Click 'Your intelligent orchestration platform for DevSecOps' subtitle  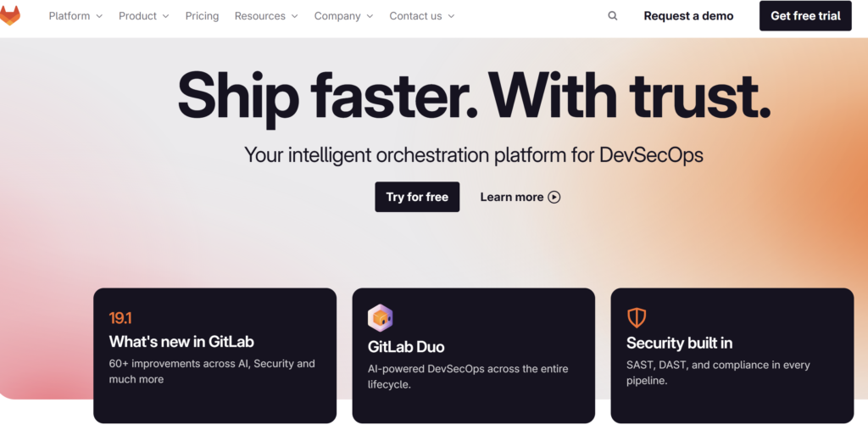tap(474, 155)
